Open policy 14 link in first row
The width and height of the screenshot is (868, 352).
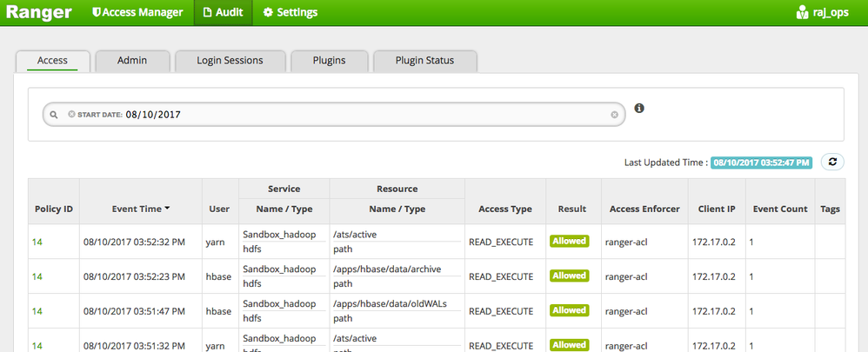[37, 241]
